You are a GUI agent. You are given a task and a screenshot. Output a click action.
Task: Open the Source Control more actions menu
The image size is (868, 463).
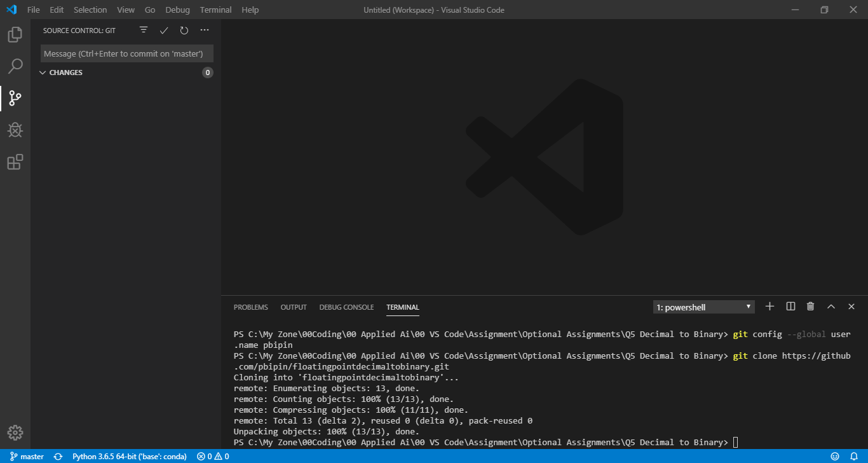204,29
